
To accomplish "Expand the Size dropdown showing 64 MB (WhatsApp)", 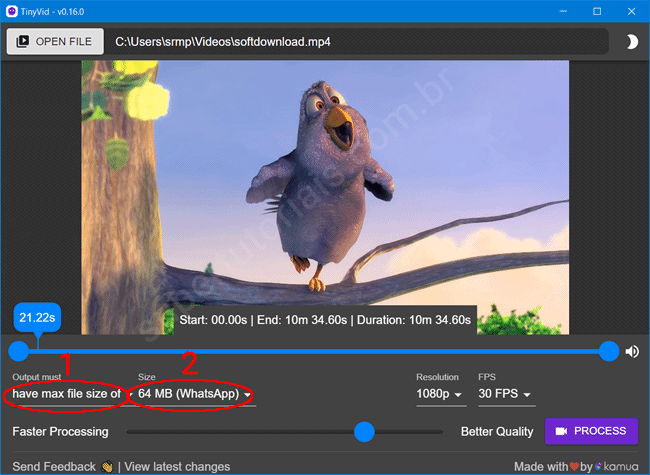I will click(x=194, y=394).
